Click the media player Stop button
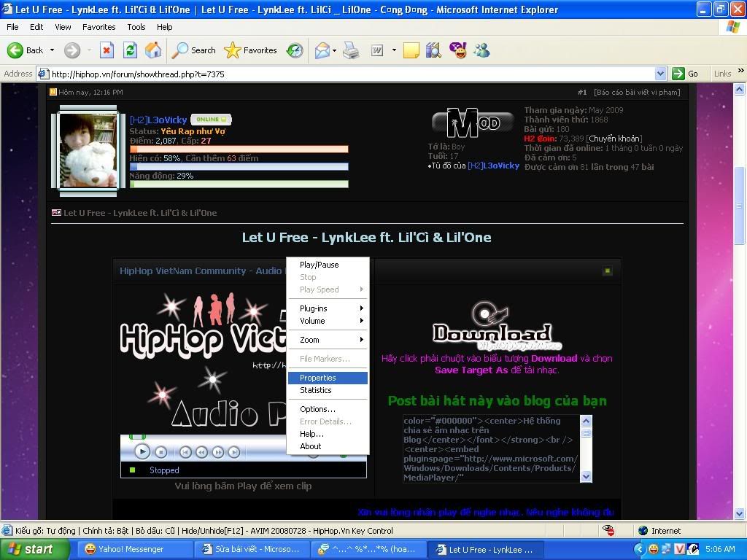Image resolution: width=747 pixels, height=560 pixels. [161, 452]
